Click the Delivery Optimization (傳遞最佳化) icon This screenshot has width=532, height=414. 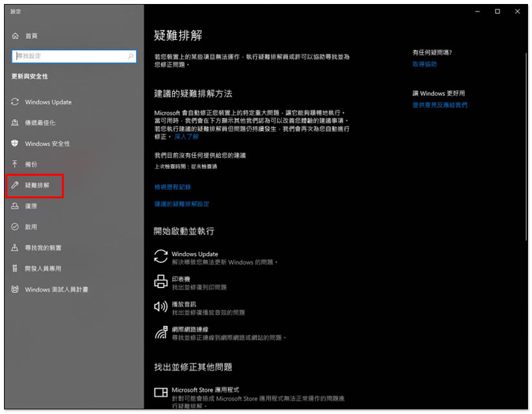click(15, 122)
